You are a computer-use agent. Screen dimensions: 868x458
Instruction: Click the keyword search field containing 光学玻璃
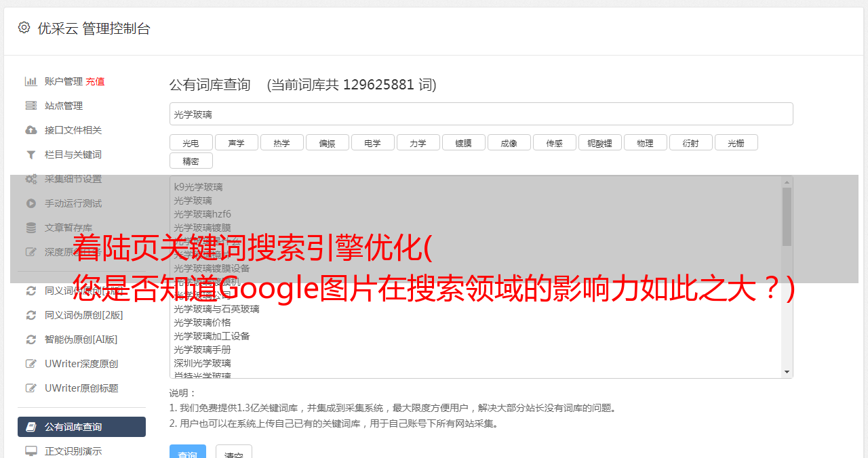[481, 114]
